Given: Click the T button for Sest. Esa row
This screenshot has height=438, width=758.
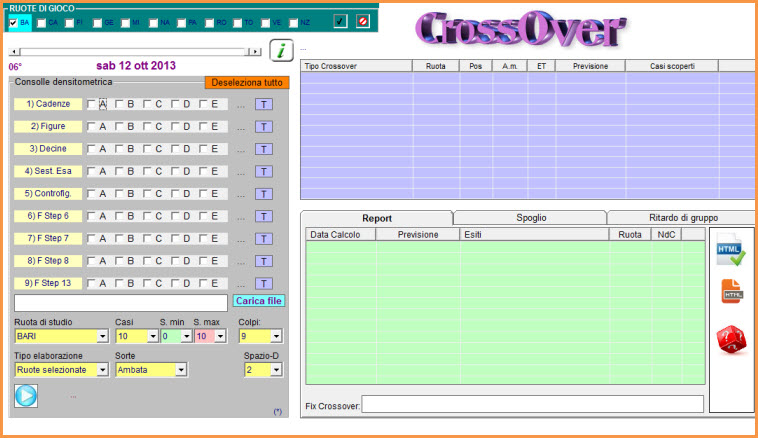Looking at the screenshot, I should (x=263, y=171).
